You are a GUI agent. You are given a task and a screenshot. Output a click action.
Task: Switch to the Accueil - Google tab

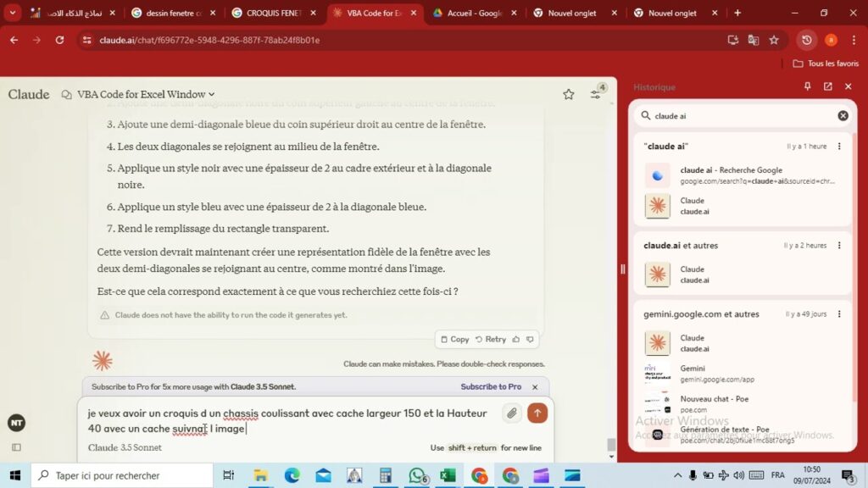pos(476,13)
